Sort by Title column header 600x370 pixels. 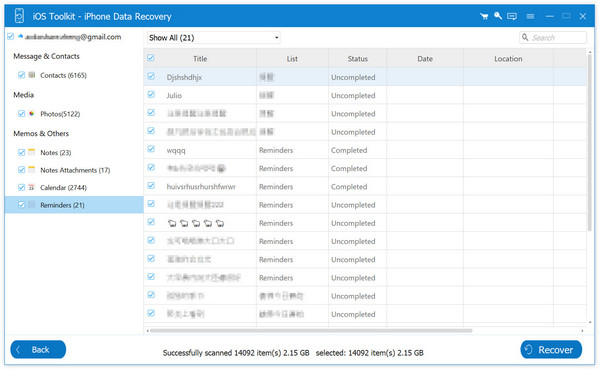point(200,59)
